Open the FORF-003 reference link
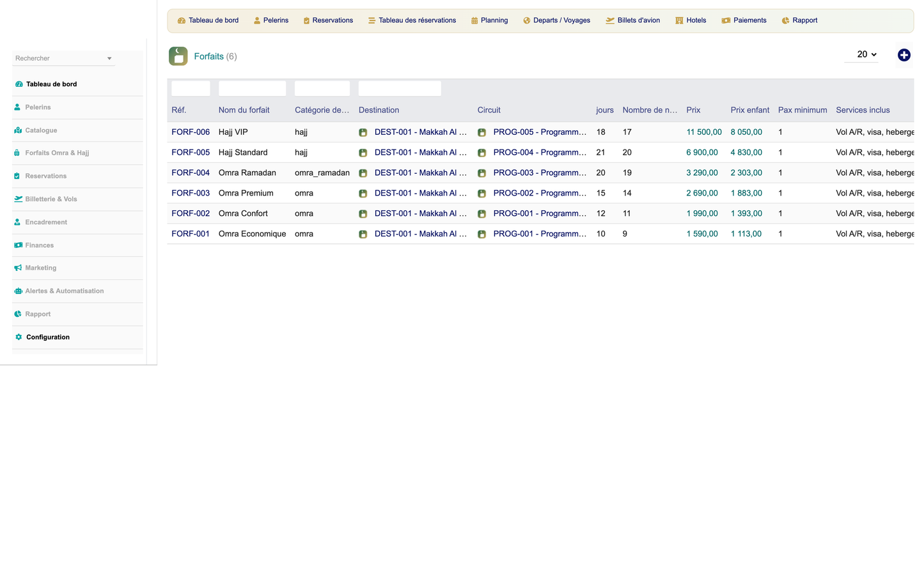This screenshot has height=572, width=924. pos(191,193)
